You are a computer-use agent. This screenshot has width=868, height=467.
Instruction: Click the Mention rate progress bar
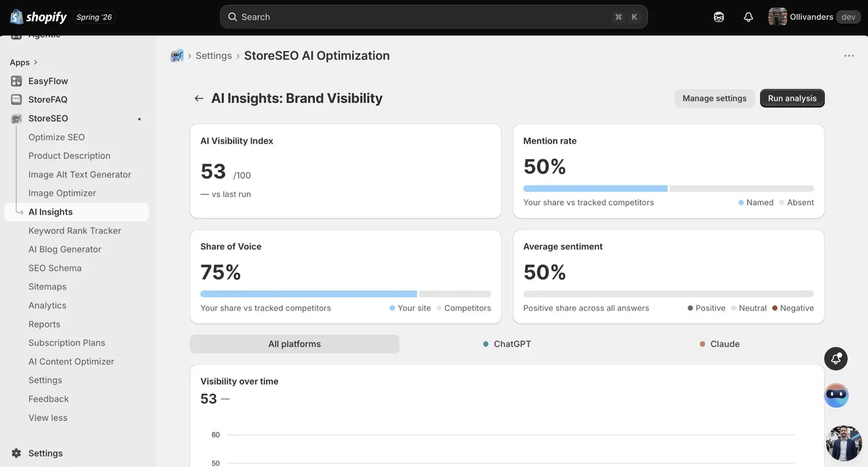point(668,188)
